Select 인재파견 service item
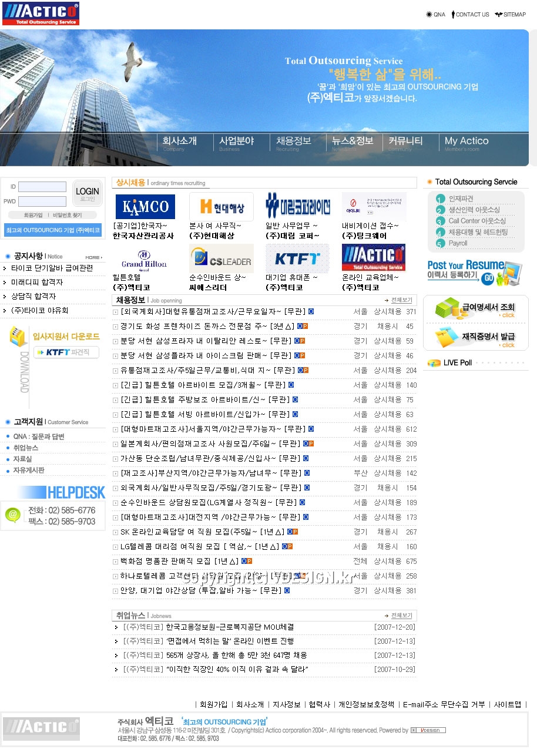 click(x=461, y=199)
